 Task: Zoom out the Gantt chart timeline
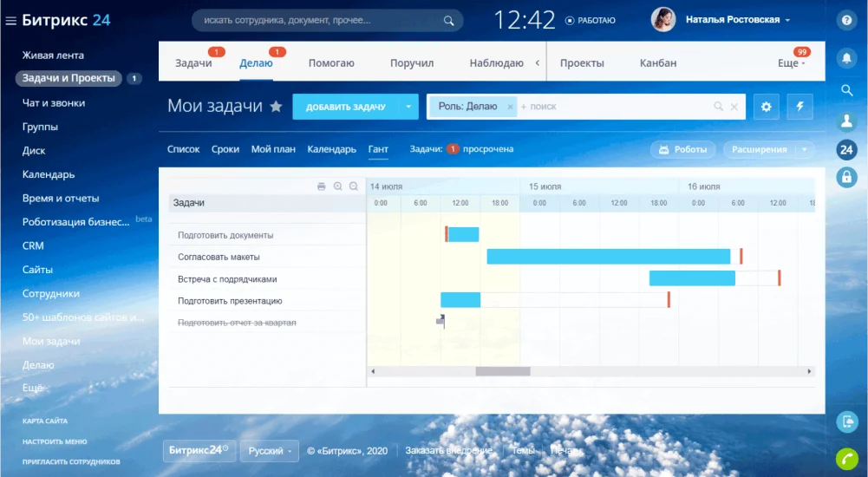point(354,186)
